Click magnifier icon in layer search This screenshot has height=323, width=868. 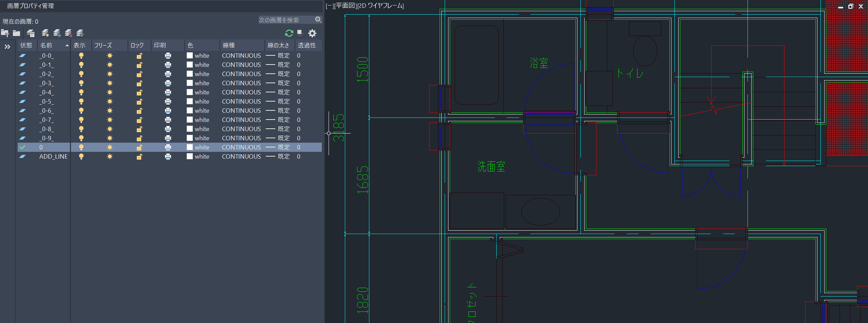pos(318,20)
